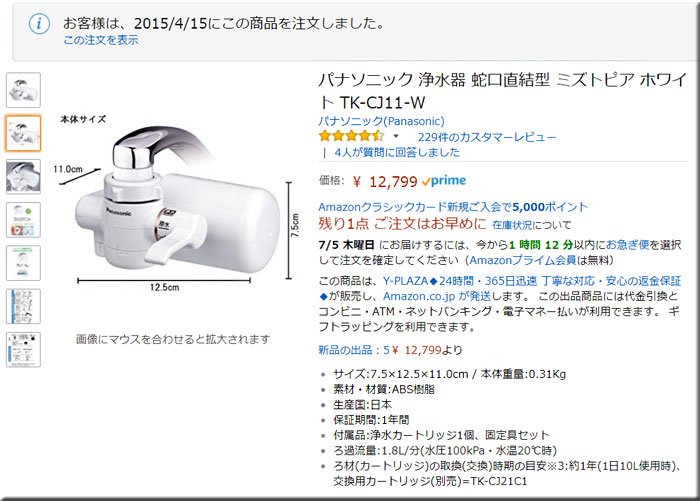This screenshot has height=501, width=700.
Task: Select the sixth instruction-sheet thumbnail
Action: click(x=23, y=306)
